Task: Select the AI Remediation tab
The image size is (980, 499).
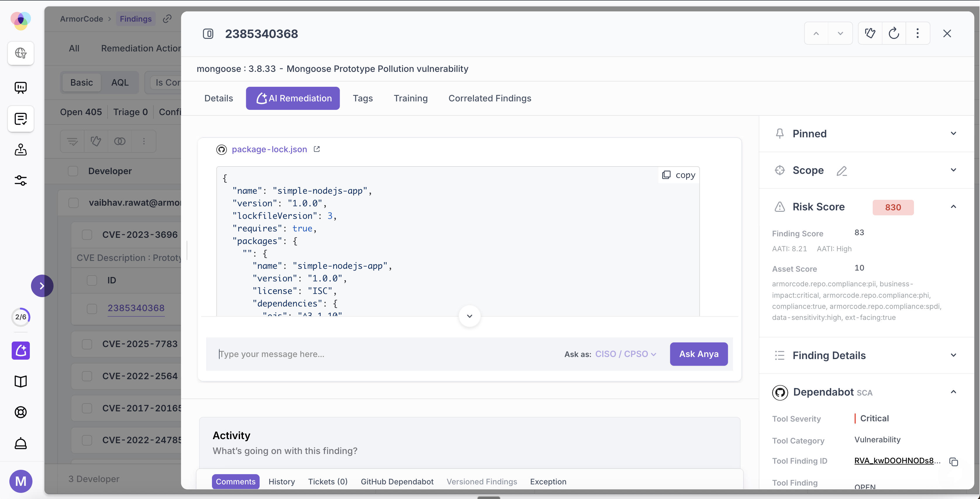Action: pos(293,98)
